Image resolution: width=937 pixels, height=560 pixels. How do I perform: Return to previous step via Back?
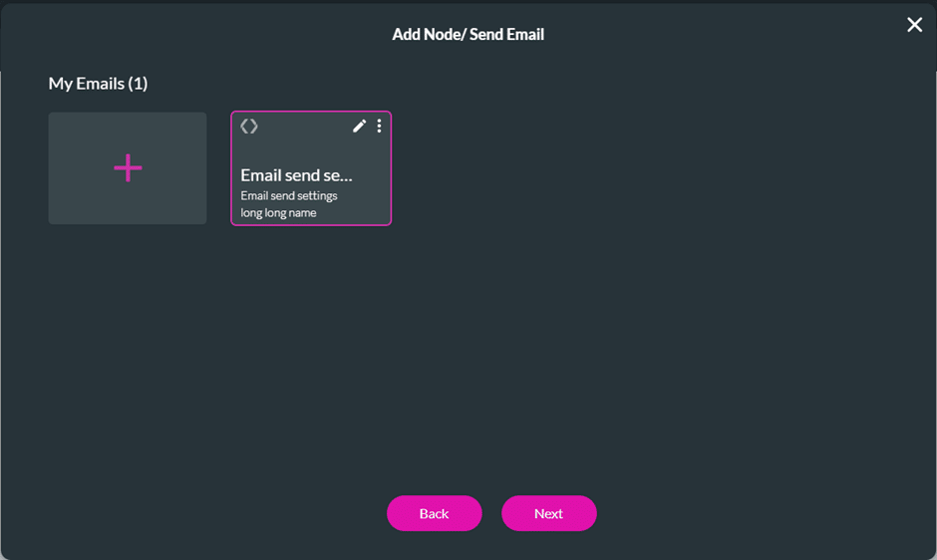434,513
